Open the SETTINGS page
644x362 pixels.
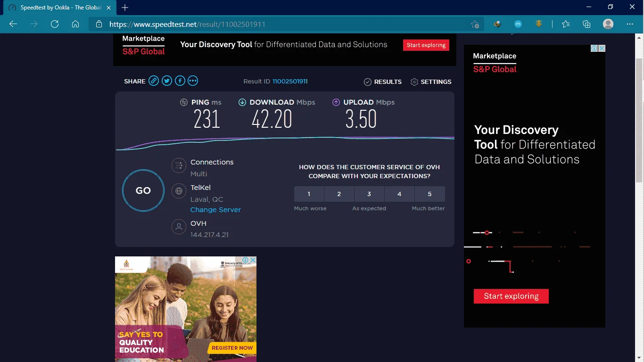click(x=431, y=82)
